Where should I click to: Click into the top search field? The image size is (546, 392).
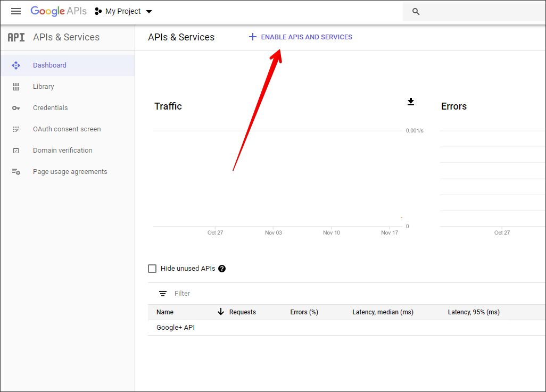pyautogui.click(x=474, y=12)
